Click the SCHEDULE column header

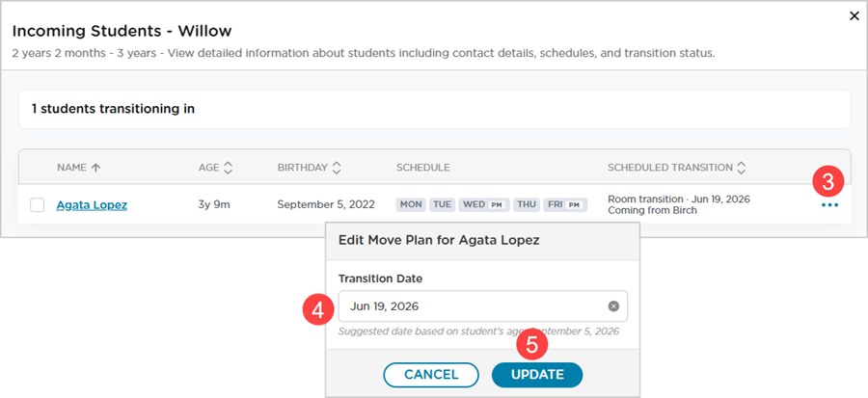(x=423, y=168)
